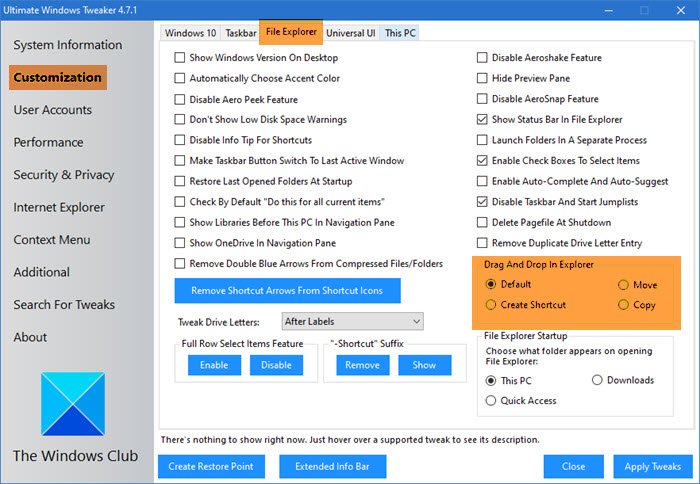This screenshot has width=700, height=484.
Task: Select Default drag and drop option
Action: [x=491, y=284]
